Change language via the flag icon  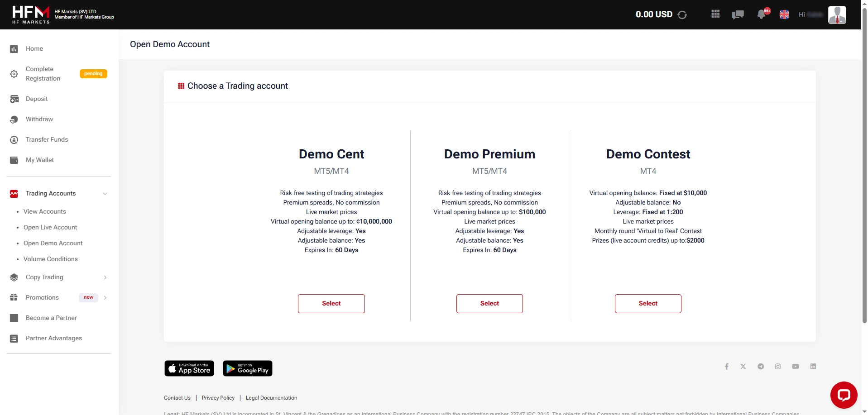pos(785,14)
